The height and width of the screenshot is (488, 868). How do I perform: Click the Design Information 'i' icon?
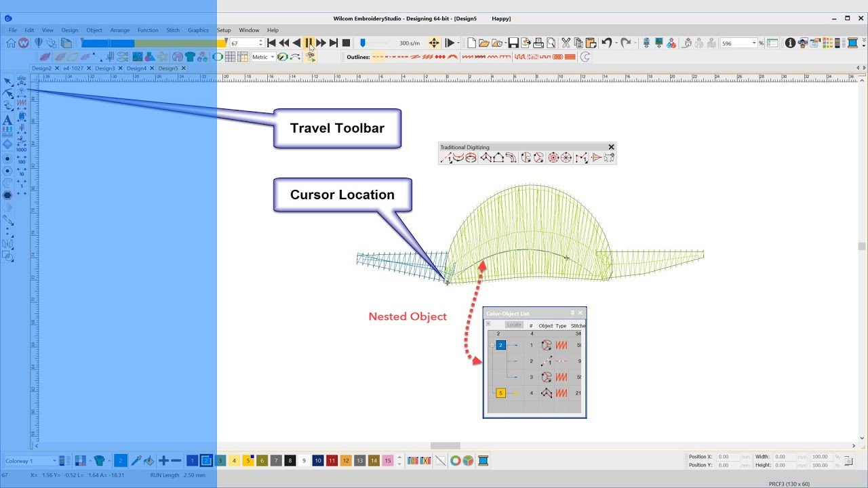point(790,43)
